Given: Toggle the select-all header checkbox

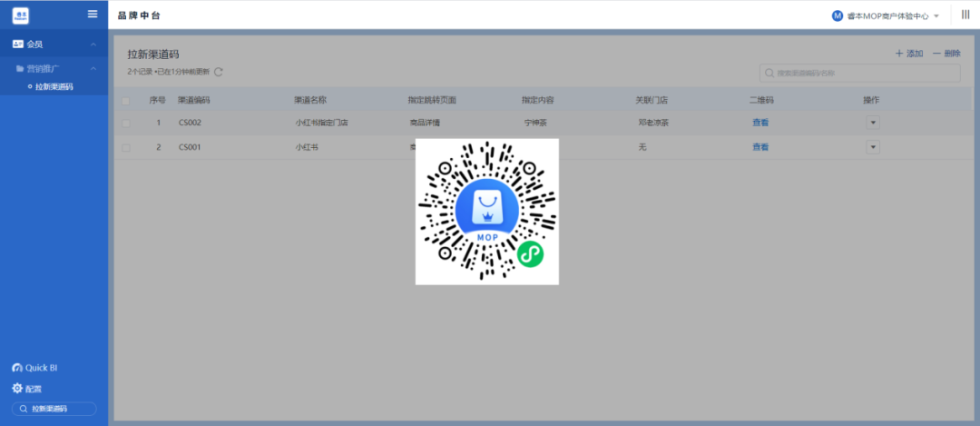Looking at the screenshot, I should tap(126, 101).
